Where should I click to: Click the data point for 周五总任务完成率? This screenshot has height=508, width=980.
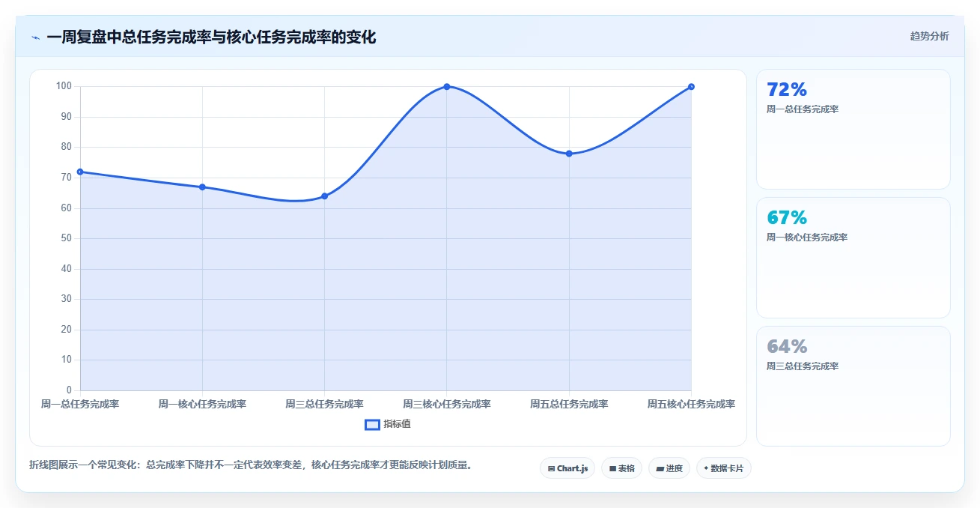click(569, 154)
